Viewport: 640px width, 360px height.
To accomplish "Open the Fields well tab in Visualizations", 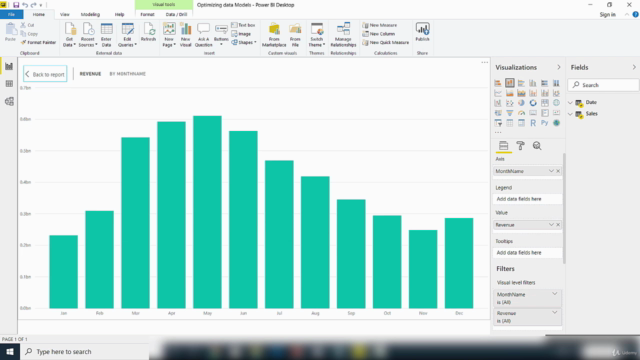I will (504, 146).
